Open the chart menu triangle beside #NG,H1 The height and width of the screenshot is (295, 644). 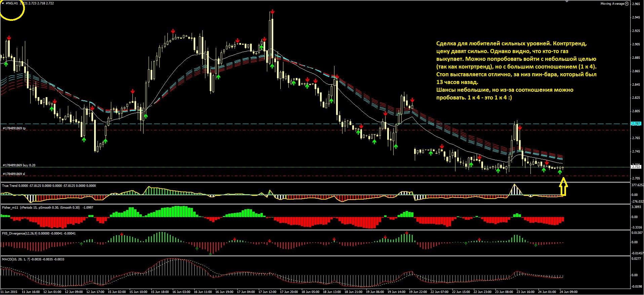click(x=3, y=3)
